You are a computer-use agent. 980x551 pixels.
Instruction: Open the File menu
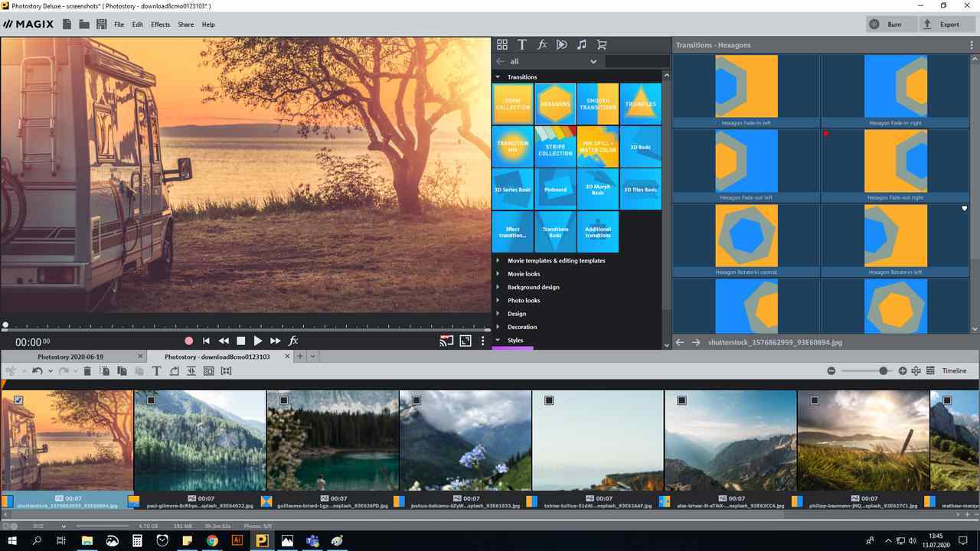[x=119, y=24]
